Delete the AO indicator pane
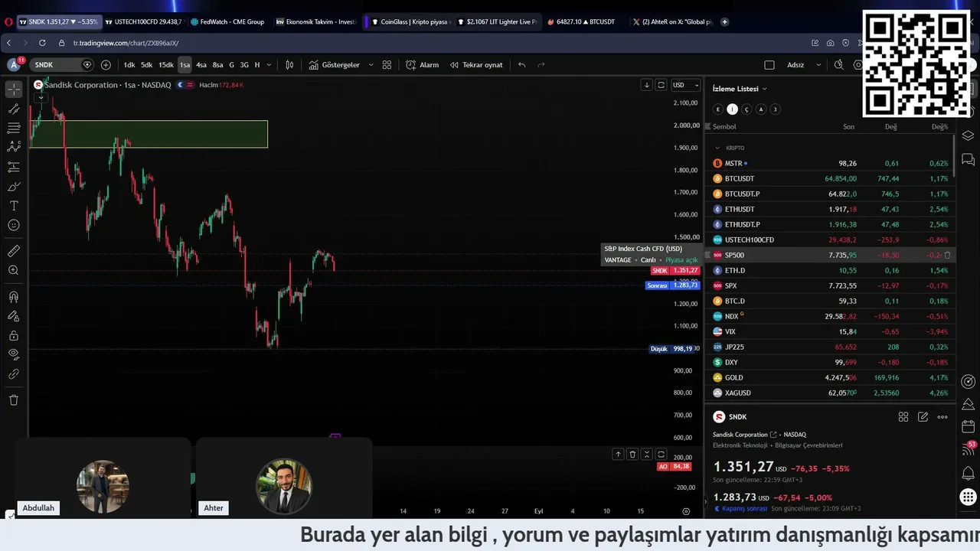Image resolution: width=980 pixels, height=551 pixels. click(632, 454)
